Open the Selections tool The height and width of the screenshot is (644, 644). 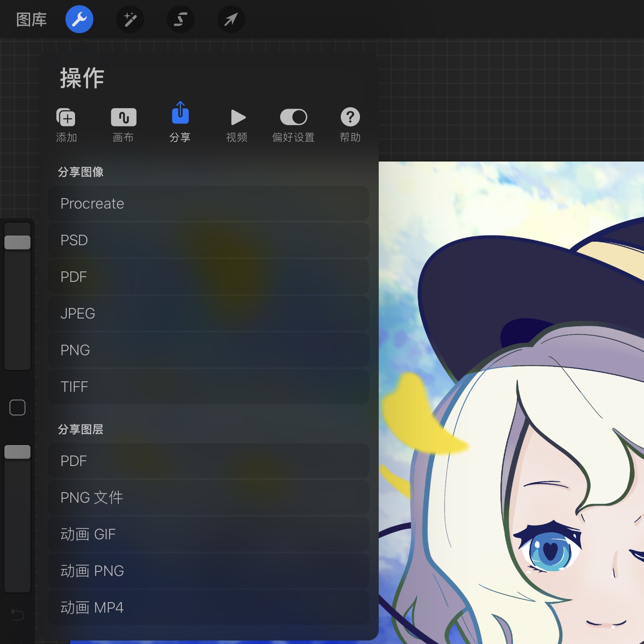pos(180,19)
